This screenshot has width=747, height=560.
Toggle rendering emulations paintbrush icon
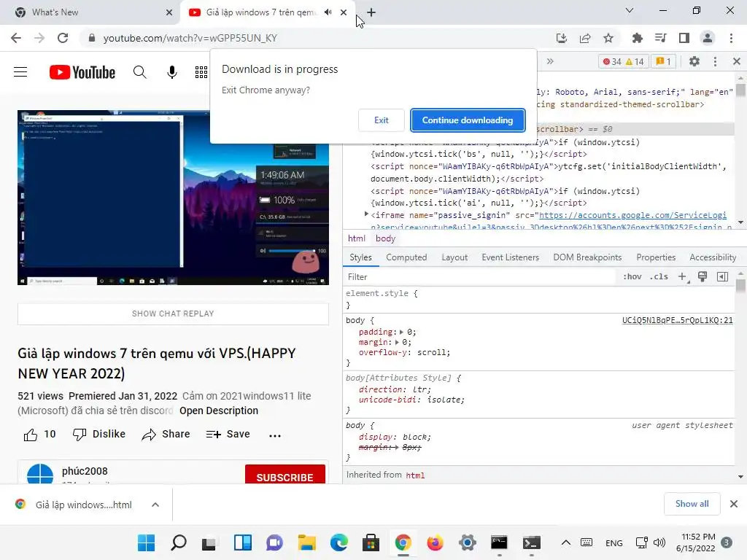703,276
